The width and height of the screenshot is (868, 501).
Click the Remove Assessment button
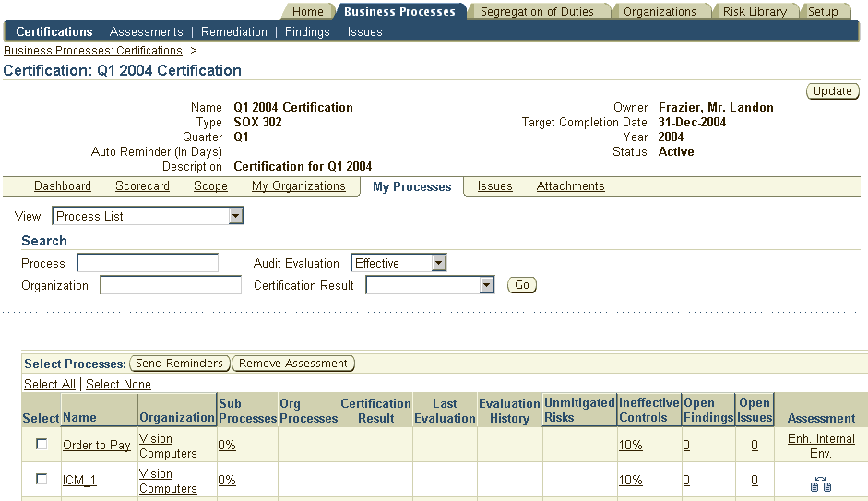(292, 364)
